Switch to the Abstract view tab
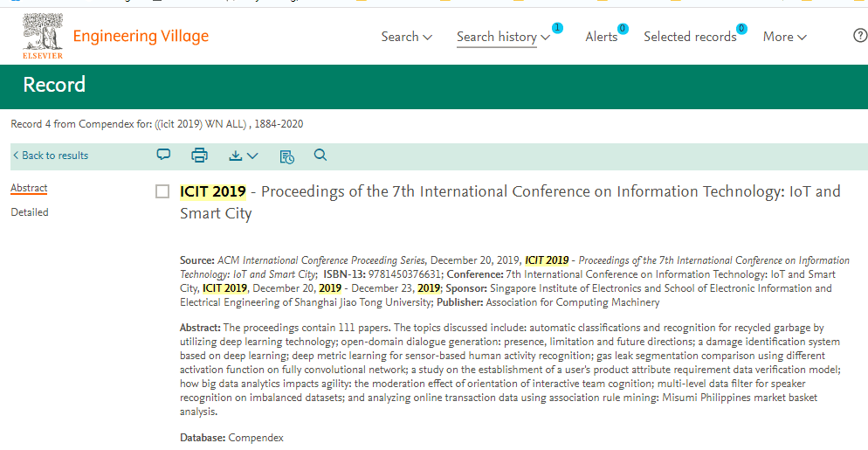The height and width of the screenshot is (450, 868). [29, 188]
